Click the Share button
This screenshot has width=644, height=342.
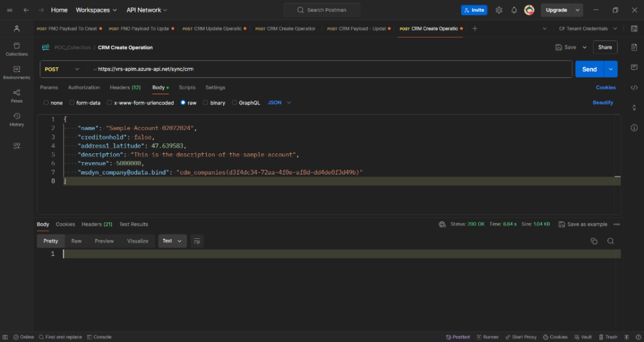[605, 48]
